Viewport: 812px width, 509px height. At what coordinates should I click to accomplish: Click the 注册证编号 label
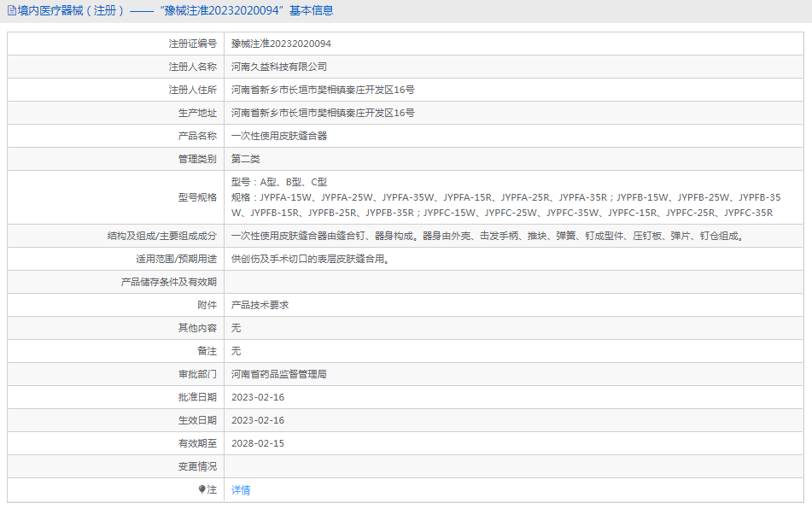pyautogui.click(x=193, y=44)
